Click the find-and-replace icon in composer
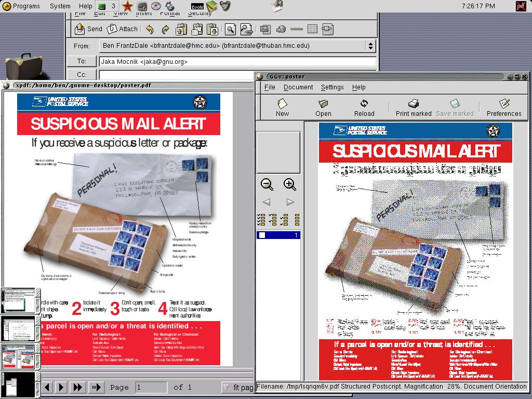Screen dimensions: 532x399 click(246, 30)
